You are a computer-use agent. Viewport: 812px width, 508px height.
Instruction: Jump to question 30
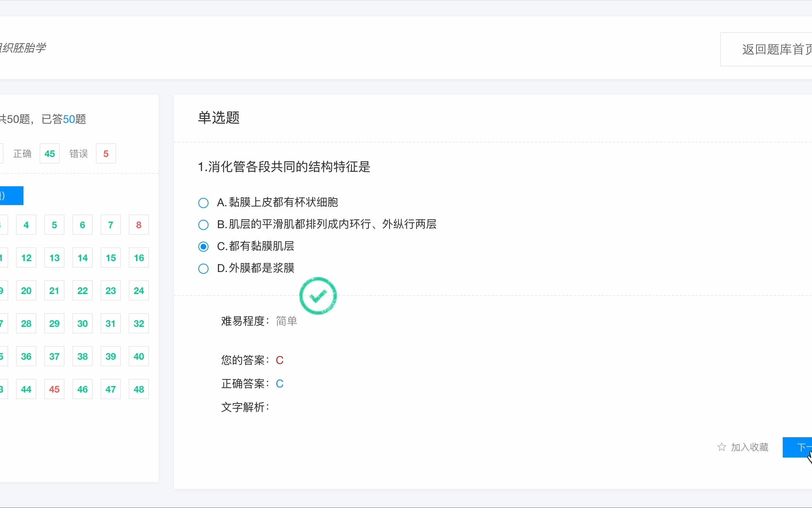83,324
